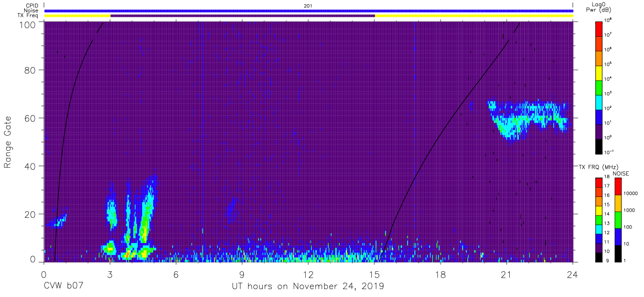Viewport: 644px width, 297px height.
Task: Click the 'NOISE' legend title
Action: click(x=621, y=173)
